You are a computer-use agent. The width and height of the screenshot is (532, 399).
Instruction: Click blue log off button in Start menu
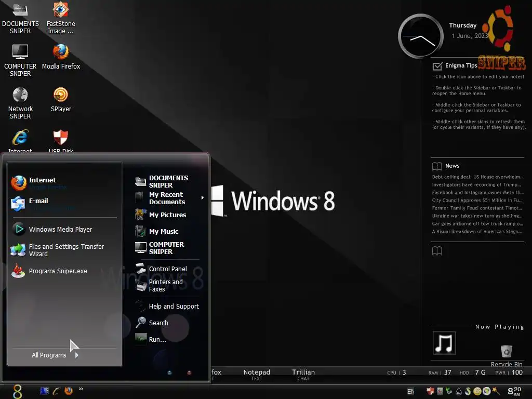pyautogui.click(x=170, y=373)
